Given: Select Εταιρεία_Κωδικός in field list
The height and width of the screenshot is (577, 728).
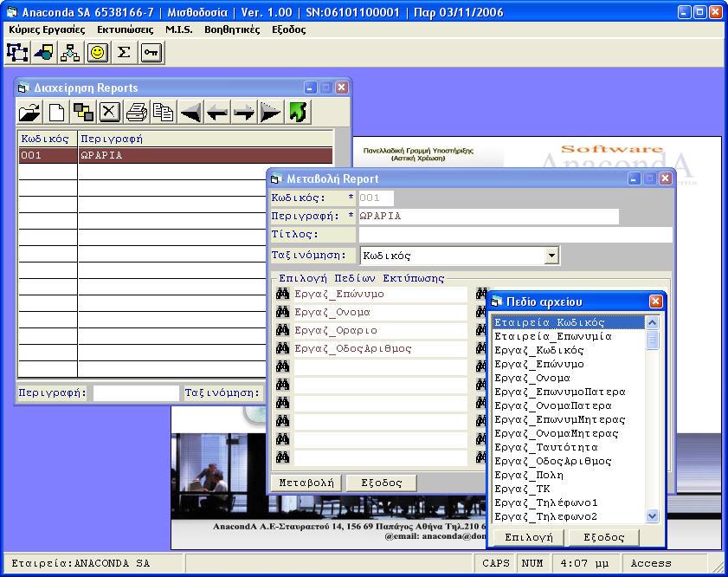Looking at the screenshot, I should [568, 322].
